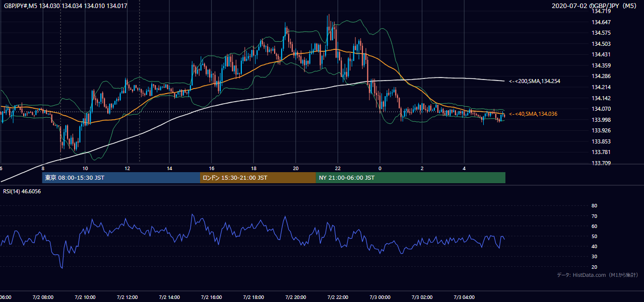644x302 pixels.
Task: Click price axis label 133.709
Action: pyautogui.click(x=601, y=163)
